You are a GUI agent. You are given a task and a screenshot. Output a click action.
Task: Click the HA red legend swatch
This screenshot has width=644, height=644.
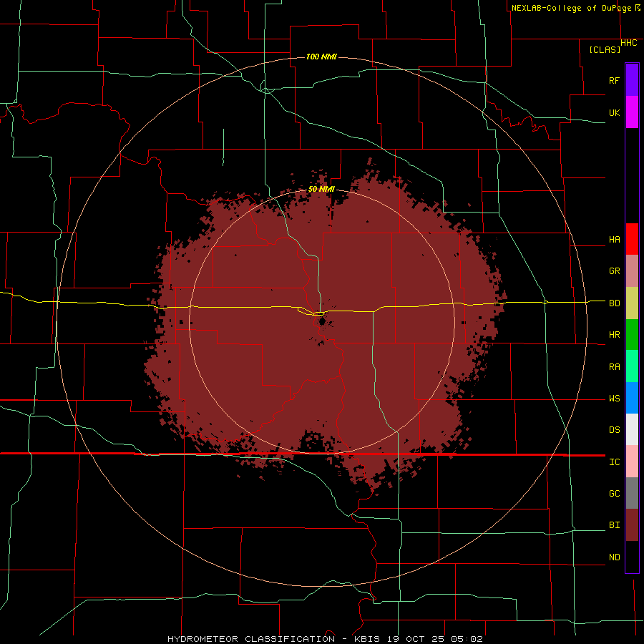pos(632,239)
